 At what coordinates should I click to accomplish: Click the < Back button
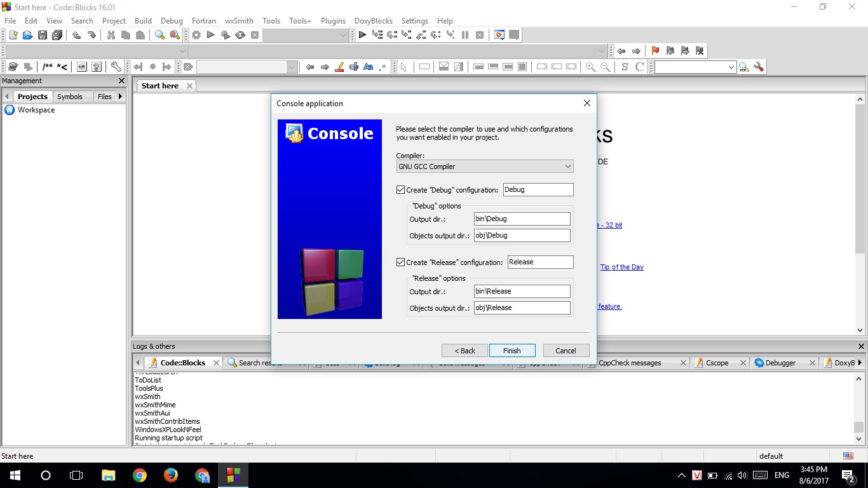(465, 351)
